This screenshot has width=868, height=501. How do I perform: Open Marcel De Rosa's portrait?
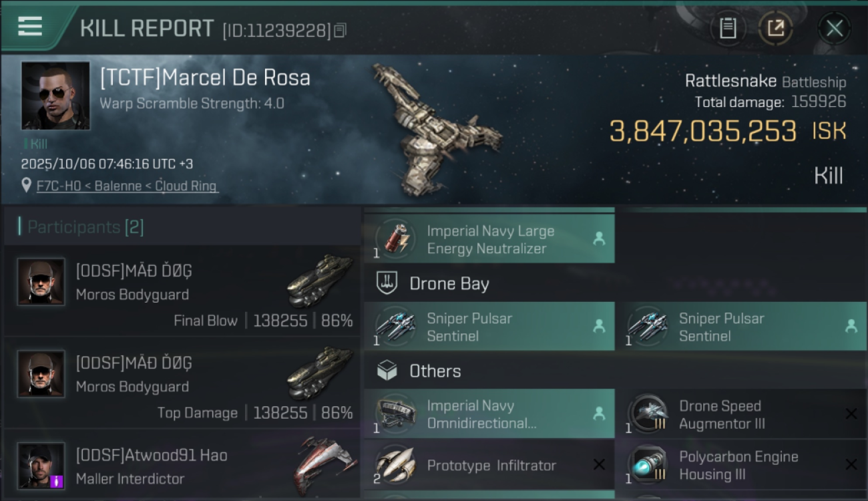tap(55, 96)
